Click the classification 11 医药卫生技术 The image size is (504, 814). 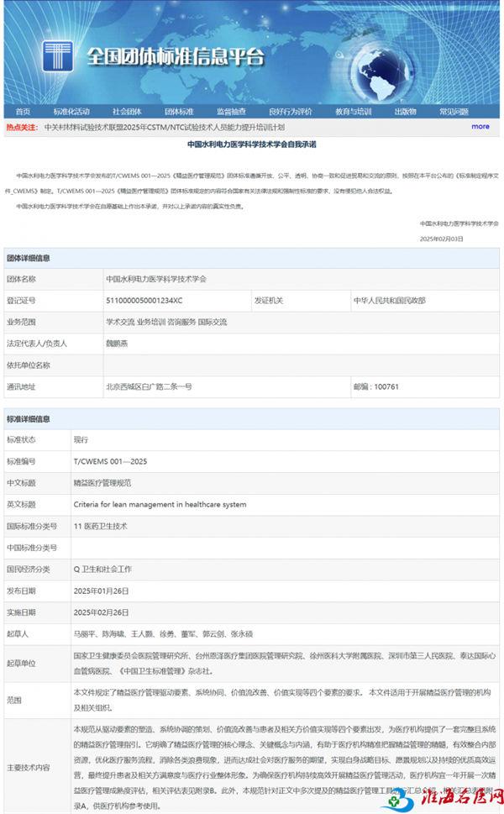click(100, 527)
